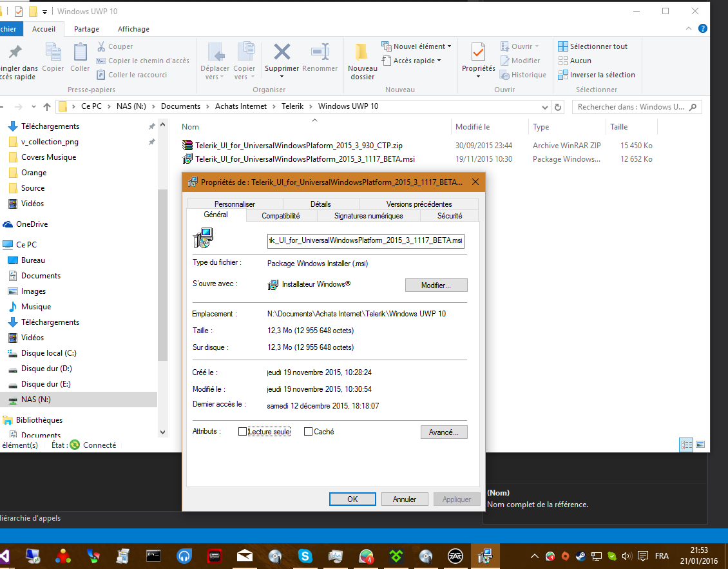Create a Nouveau dossier
Screen dimensions: 728x569
(x=363, y=61)
